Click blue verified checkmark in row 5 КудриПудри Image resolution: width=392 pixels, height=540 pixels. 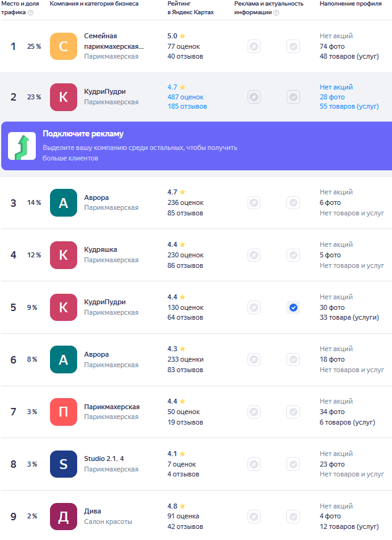coord(293,307)
